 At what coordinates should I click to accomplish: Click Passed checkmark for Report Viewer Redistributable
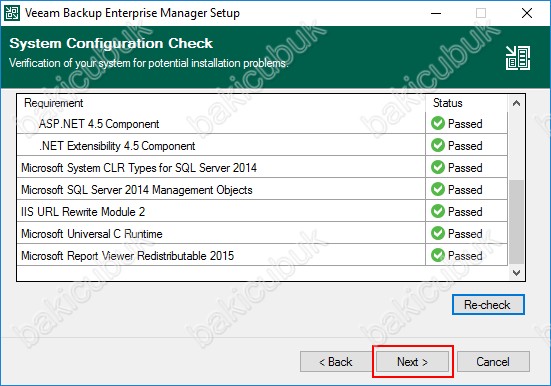438,255
